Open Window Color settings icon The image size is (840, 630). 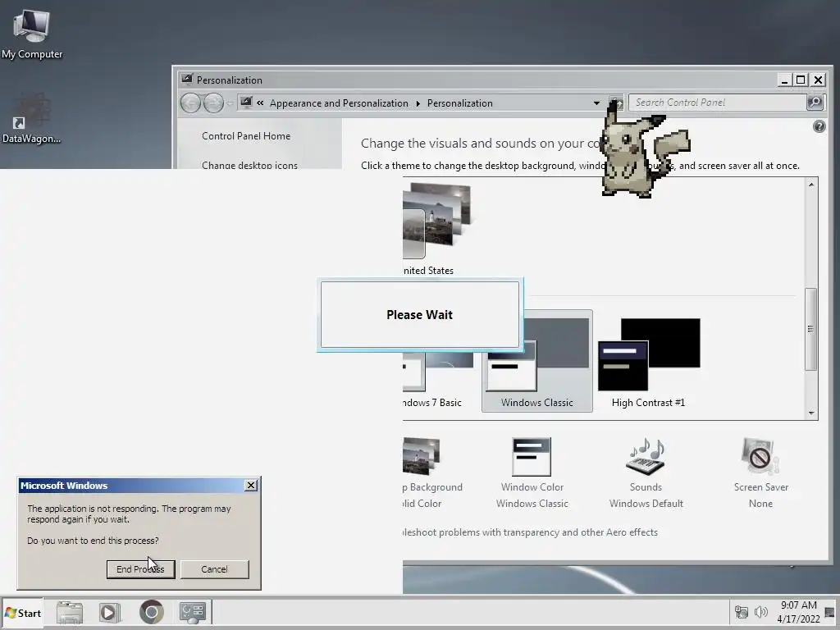tap(532, 457)
